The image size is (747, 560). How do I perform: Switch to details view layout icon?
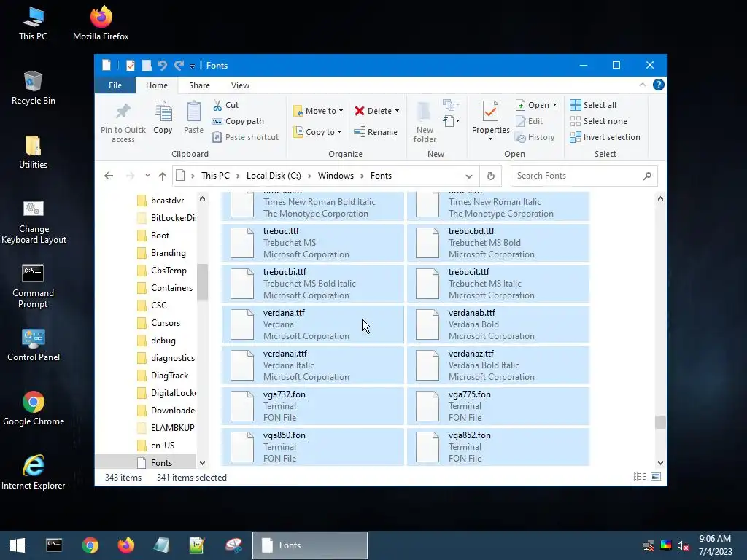coord(639,477)
